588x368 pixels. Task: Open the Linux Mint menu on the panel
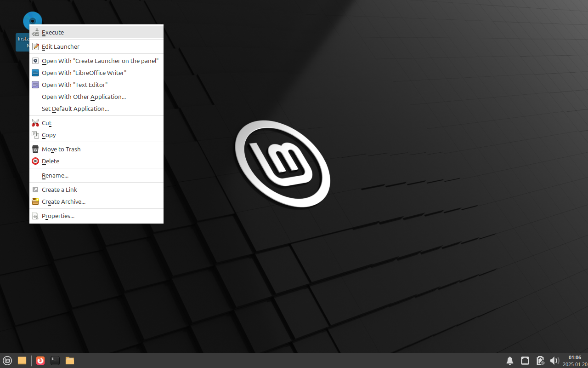pos(7,361)
